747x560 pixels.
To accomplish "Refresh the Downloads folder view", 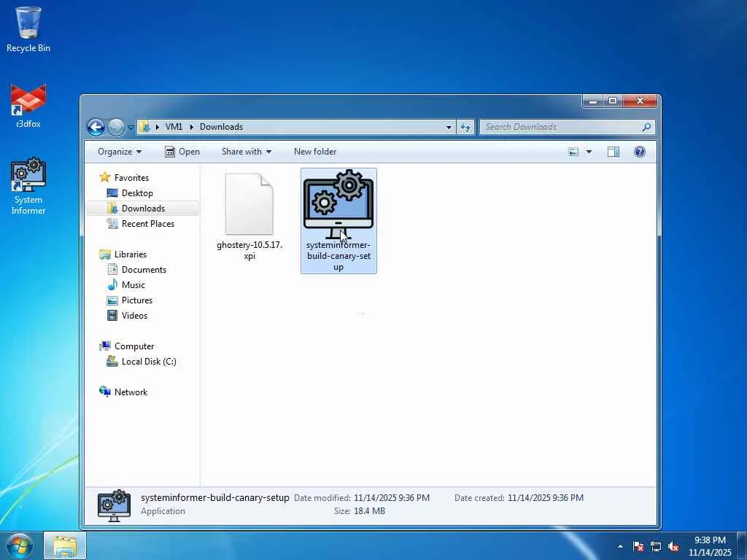I will click(x=465, y=127).
